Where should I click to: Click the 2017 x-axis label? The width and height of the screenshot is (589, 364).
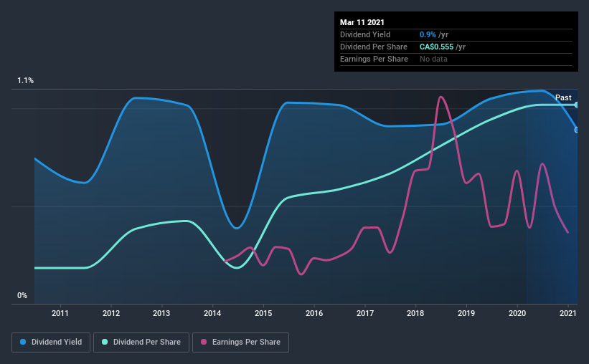click(x=364, y=313)
